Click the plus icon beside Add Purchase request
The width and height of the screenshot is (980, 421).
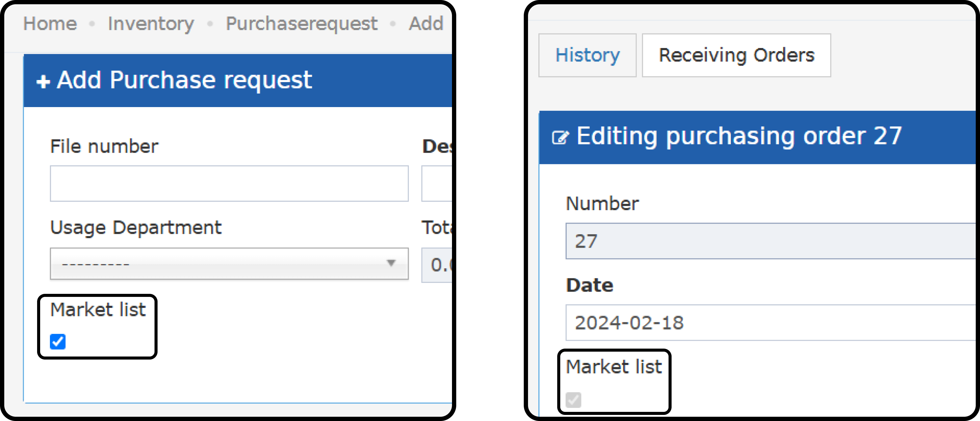click(x=43, y=81)
